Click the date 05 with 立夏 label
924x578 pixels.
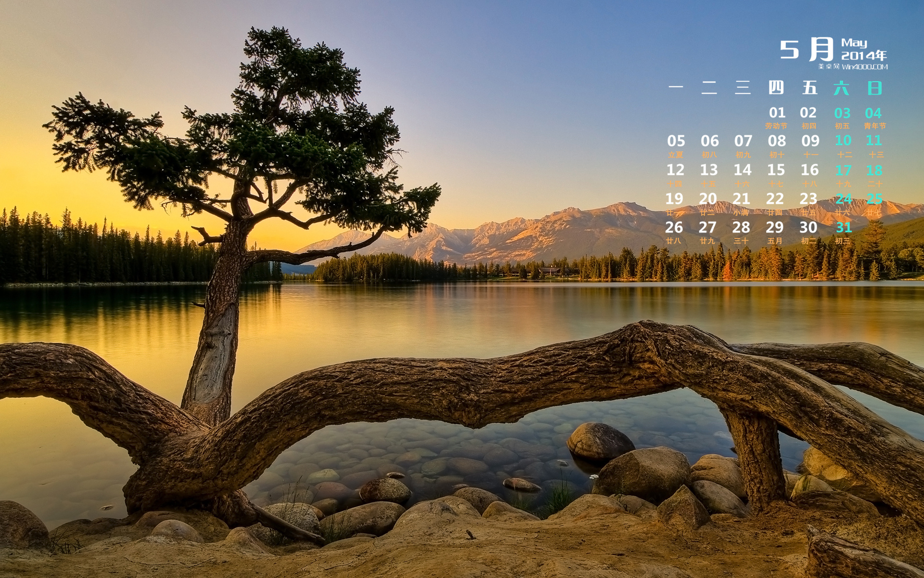point(676,146)
